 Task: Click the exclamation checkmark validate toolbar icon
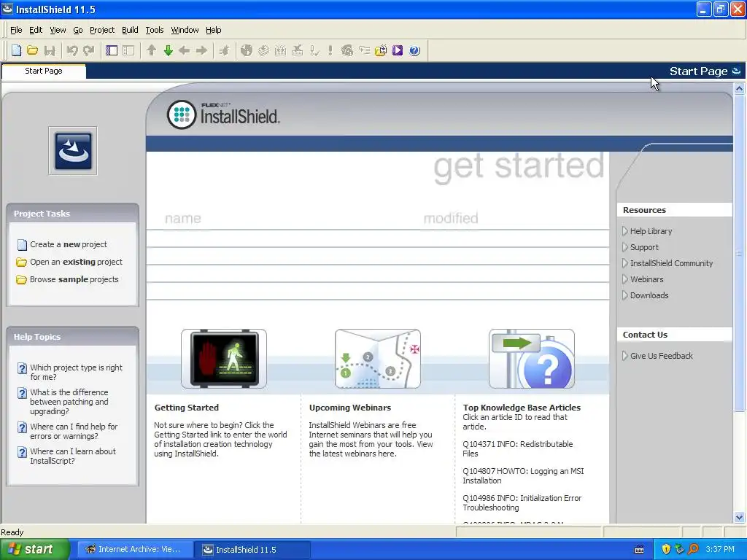tap(314, 50)
